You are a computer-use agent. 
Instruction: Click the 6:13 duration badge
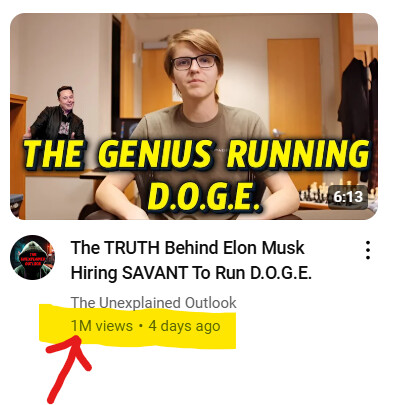tap(348, 197)
